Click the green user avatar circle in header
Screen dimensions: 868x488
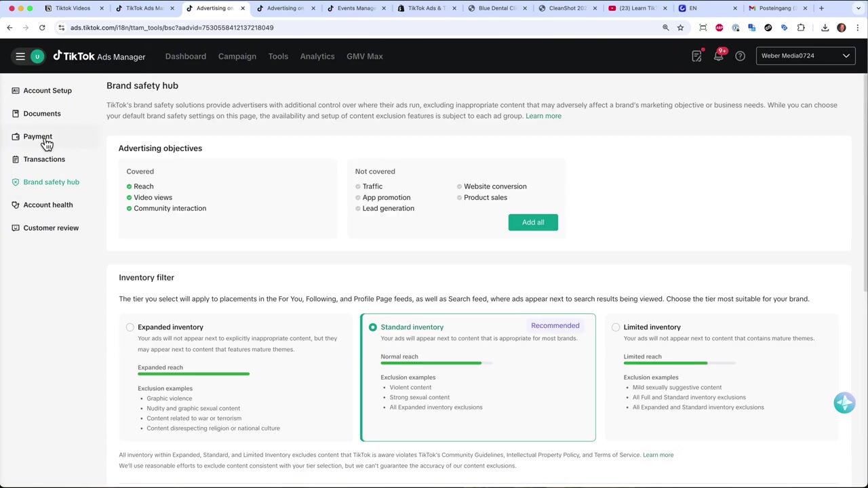click(x=37, y=56)
